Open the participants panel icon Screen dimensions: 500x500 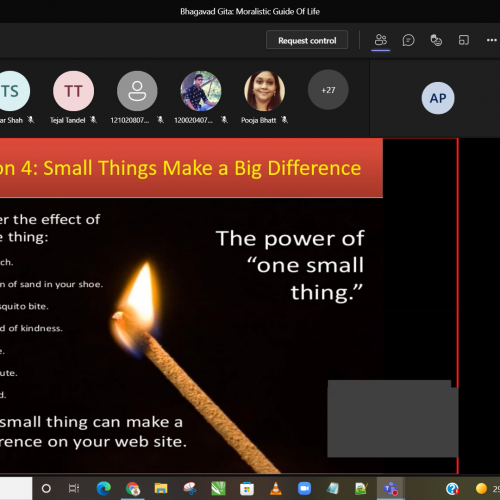click(381, 40)
